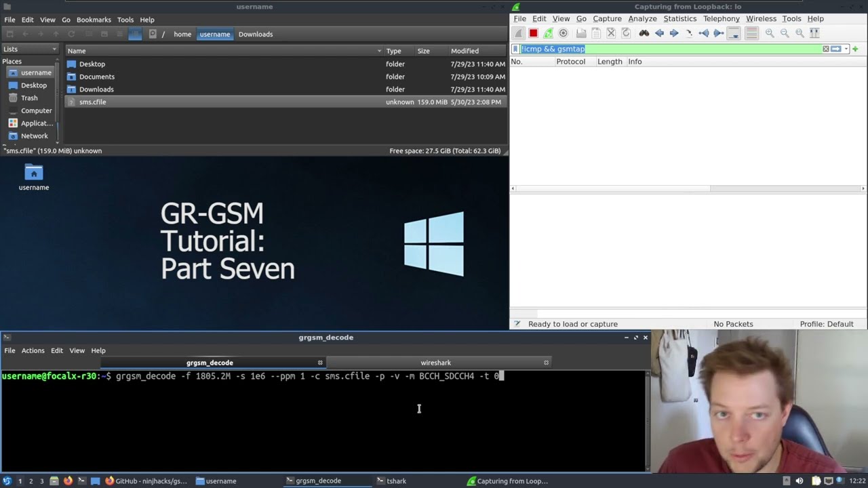Open expert information icon in status bar
The height and width of the screenshot is (488, 868).
tap(517, 324)
